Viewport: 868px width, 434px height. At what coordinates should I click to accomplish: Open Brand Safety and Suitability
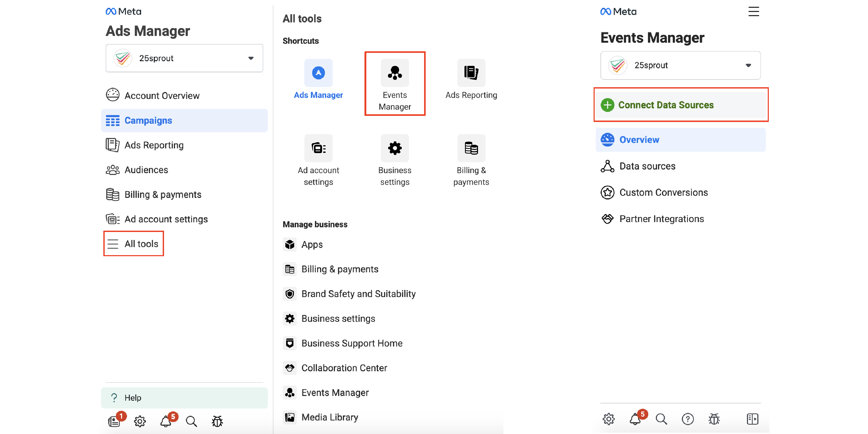[x=349, y=294]
